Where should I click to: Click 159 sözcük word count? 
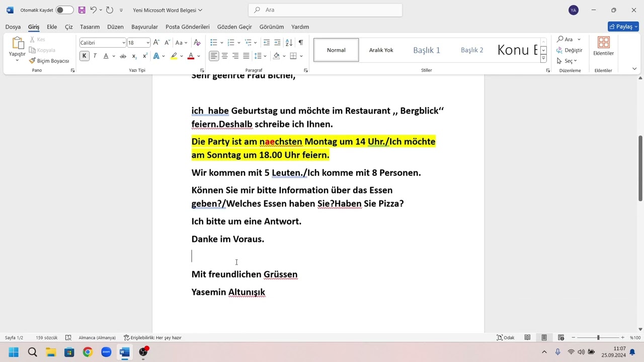pos(47,338)
